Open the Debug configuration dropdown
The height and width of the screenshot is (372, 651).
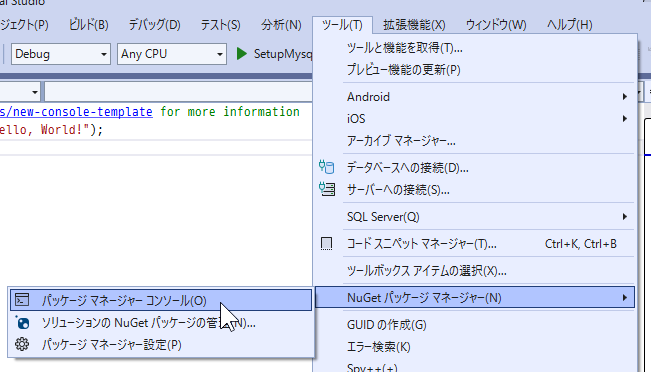tap(61, 54)
